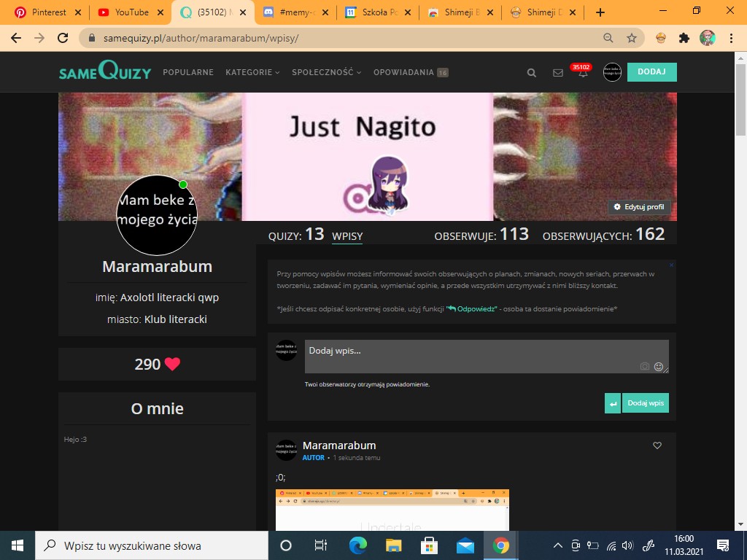Expand the KATEGORIE dropdown menu

click(x=252, y=72)
